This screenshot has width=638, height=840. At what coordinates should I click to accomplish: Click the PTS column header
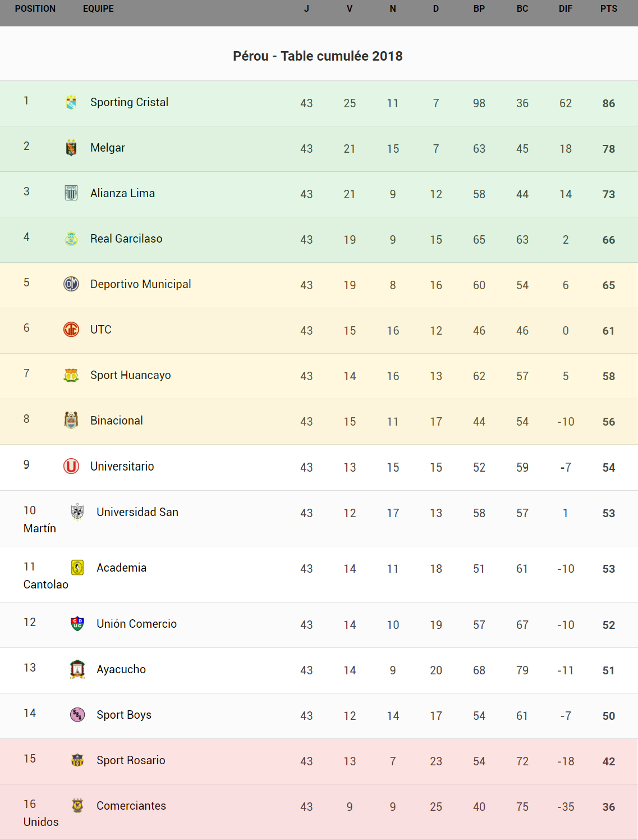point(608,9)
